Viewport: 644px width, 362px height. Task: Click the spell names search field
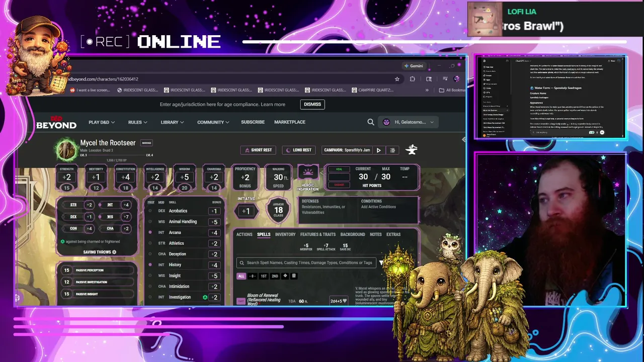click(306, 262)
